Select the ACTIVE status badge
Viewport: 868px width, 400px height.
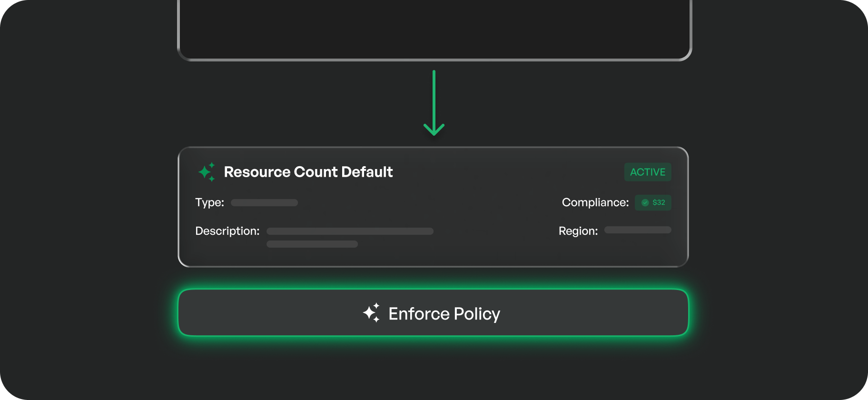pyautogui.click(x=648, y=172)
